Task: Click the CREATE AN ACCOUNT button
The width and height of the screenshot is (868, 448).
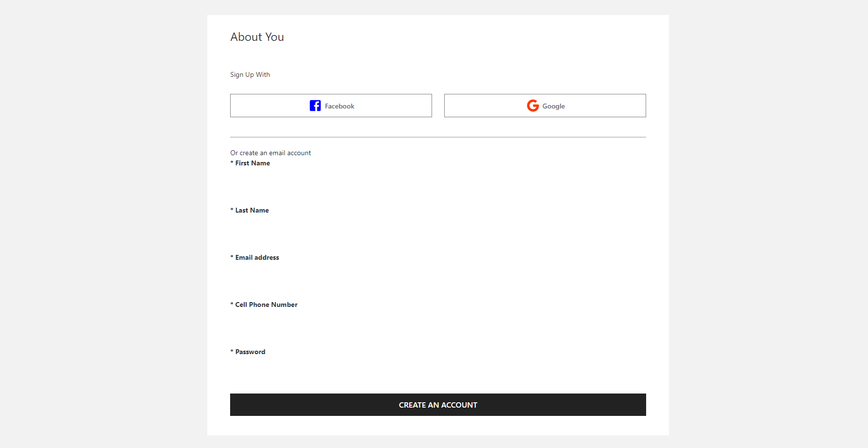Action: 438,405
